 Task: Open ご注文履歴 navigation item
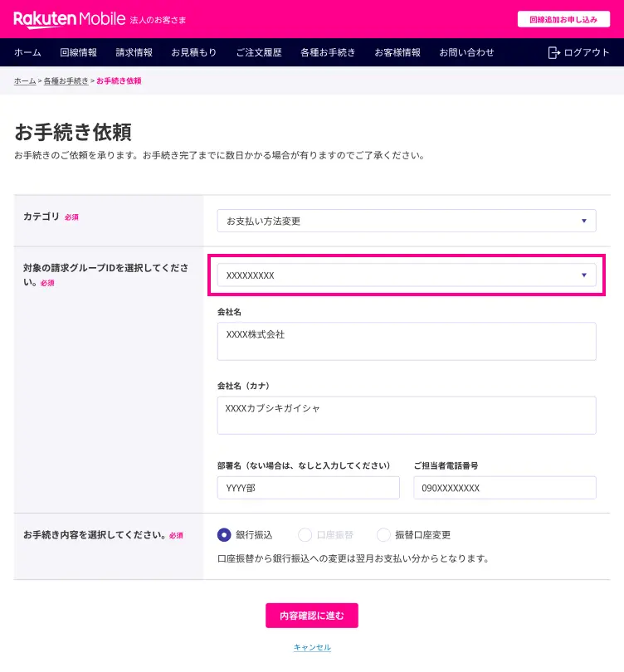tap(259, 52)
